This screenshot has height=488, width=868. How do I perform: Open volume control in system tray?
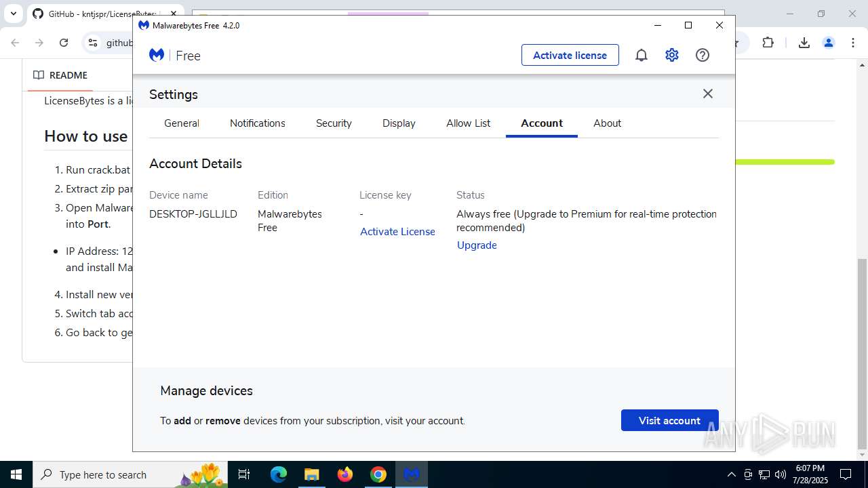coord(781,474)
